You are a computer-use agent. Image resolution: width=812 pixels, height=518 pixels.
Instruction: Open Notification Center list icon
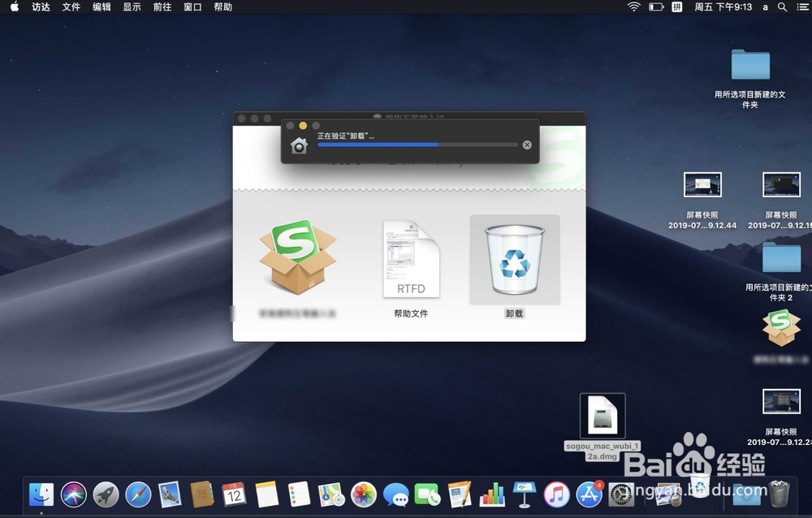[x=802, y=6]
